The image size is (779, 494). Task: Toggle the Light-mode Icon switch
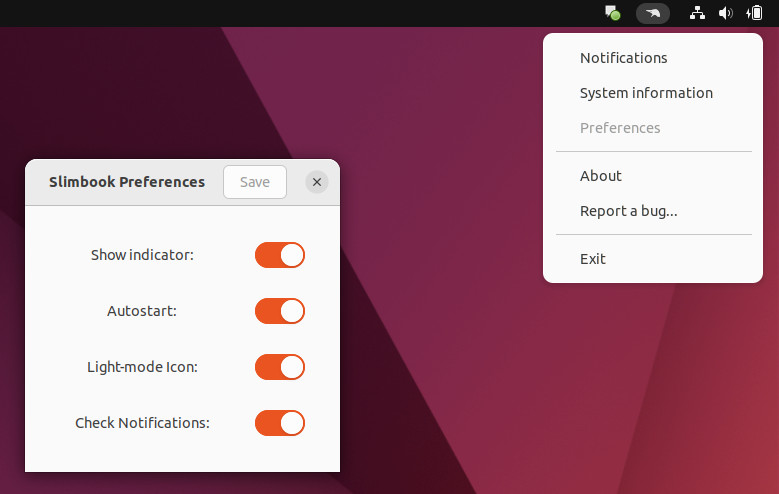(x=280, y=367)
